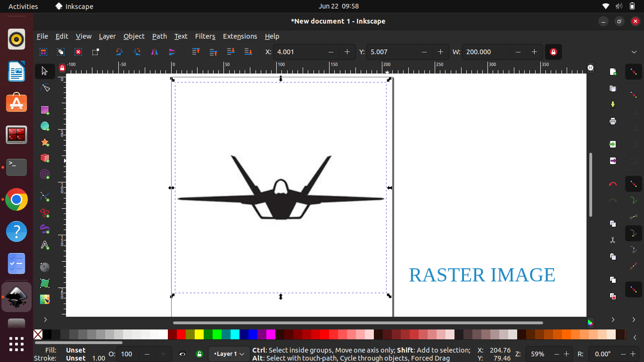Viewport: 644px width, 362px height.
Task: Select the Text tool
Action: coord(45,245)
